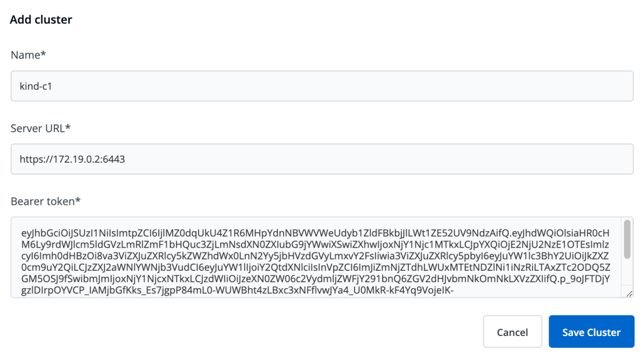The image size is (644, 358).
Task: Click the Bearer token* field label
Action: 46,202
